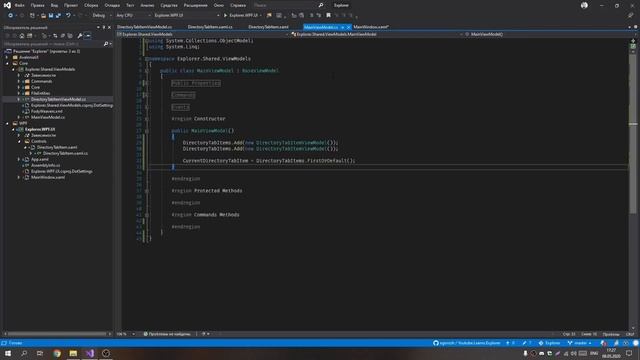Click the MainViewModel() constructor name in code
This screenshot has width=640, height=360.
209,131
